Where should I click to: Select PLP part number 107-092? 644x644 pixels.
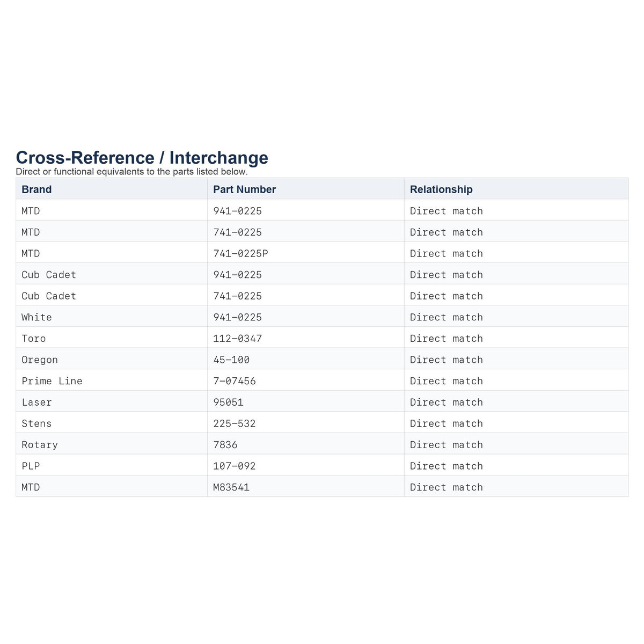pyautogui.click(x=235, y=466)
